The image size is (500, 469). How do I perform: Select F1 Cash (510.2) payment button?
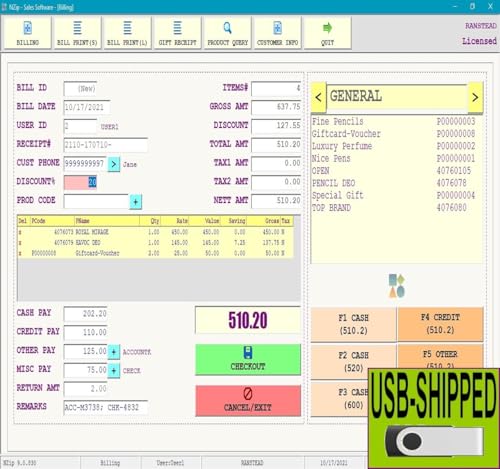[353, 324]
